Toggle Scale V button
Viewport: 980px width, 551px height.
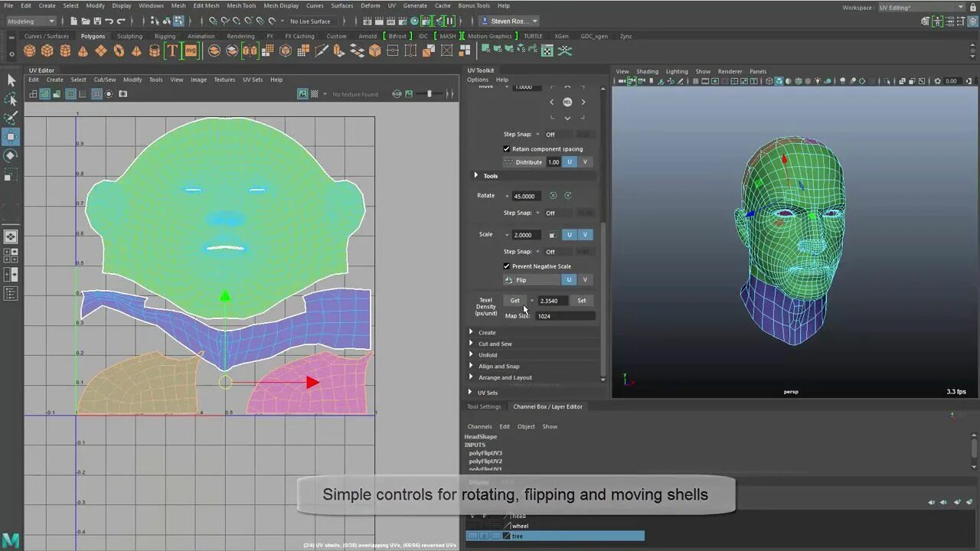(585, 235)
